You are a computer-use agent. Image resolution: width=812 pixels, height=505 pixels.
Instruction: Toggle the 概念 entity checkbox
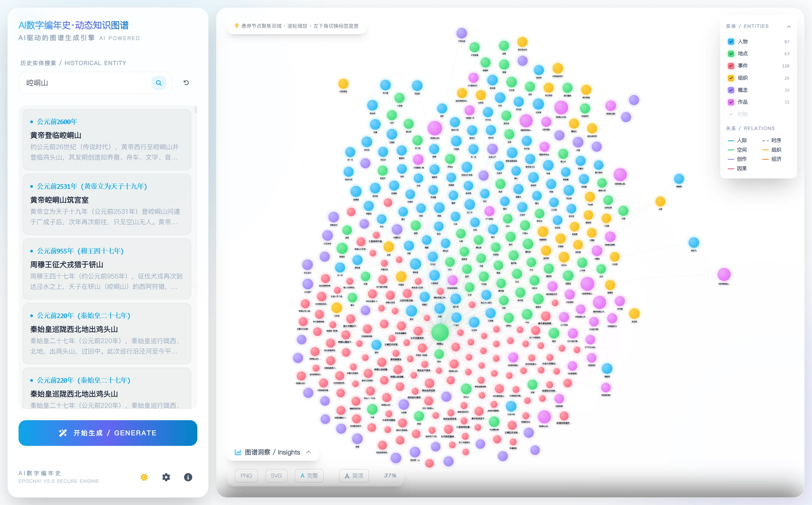pyautogui.click(x=731, y=90)
